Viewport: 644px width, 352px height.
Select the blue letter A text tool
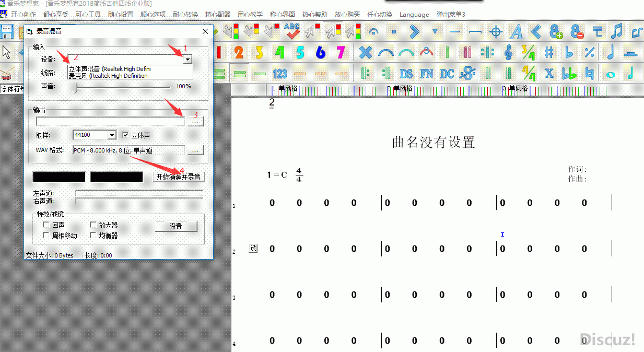516,32
